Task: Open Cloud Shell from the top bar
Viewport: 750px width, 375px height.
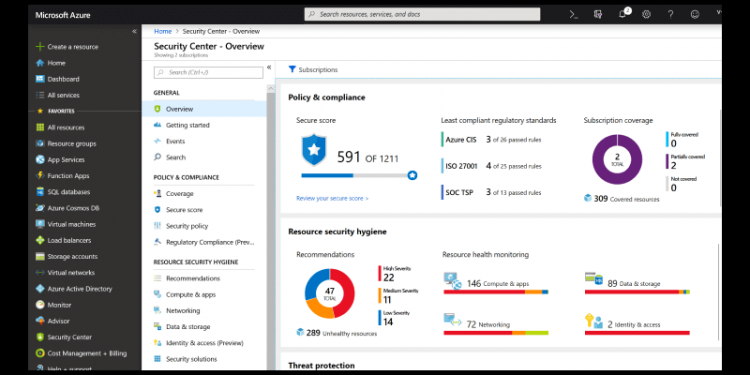Action: 574,14
